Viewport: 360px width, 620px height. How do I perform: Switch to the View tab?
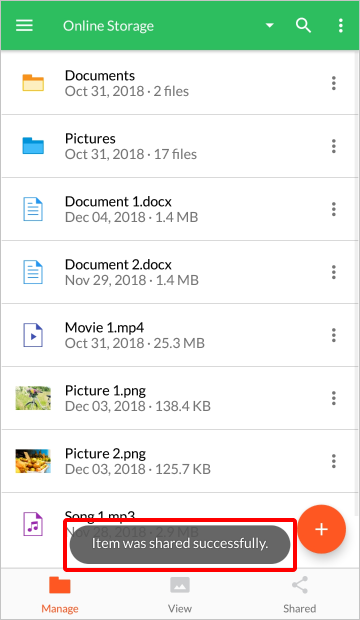[x=180, y=595]
